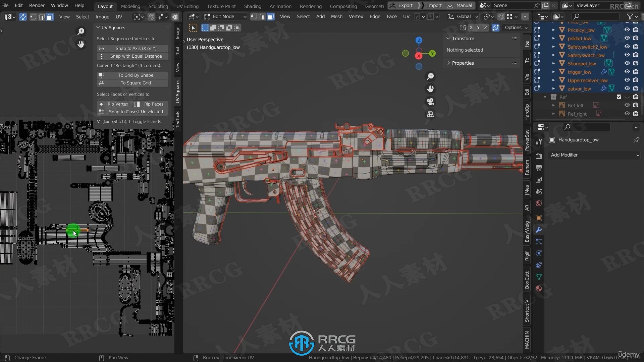644x362 pixels.
Task: Select the Sculpting workspace tab
Action: pyautogui.click(x=158, y=5)
